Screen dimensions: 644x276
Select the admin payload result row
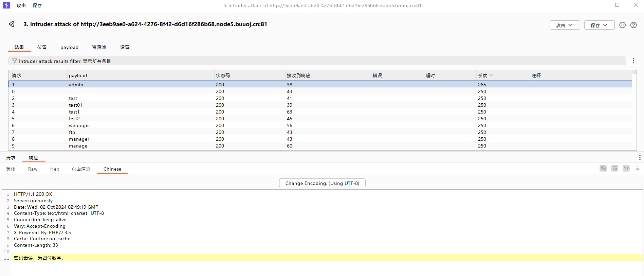320,84
